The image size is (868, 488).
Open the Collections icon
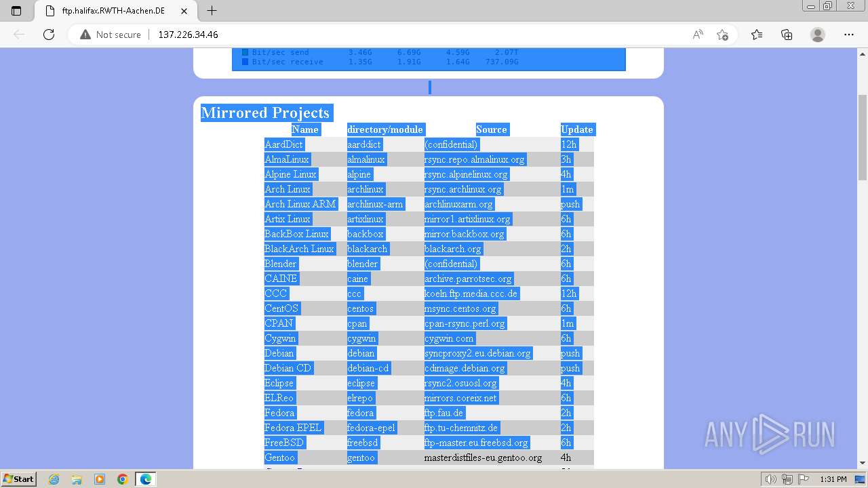(787, 35)
